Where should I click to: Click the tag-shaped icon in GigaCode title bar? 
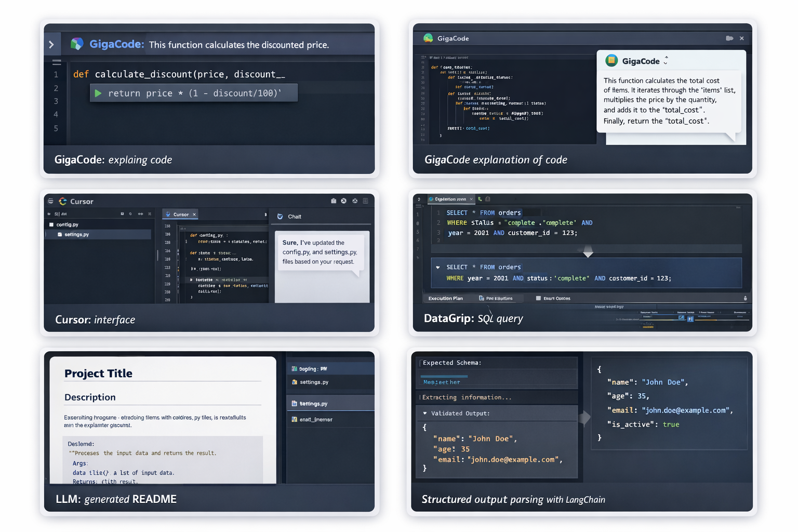click(729, 38)
